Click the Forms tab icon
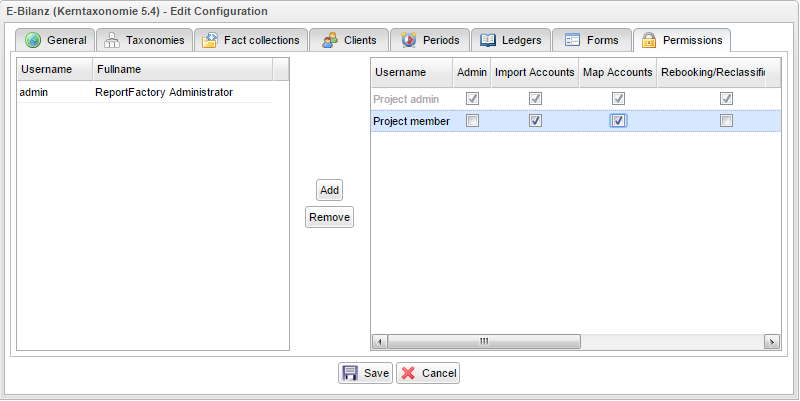The width and height of the screenshot is (800, 401). pos(572,41)
